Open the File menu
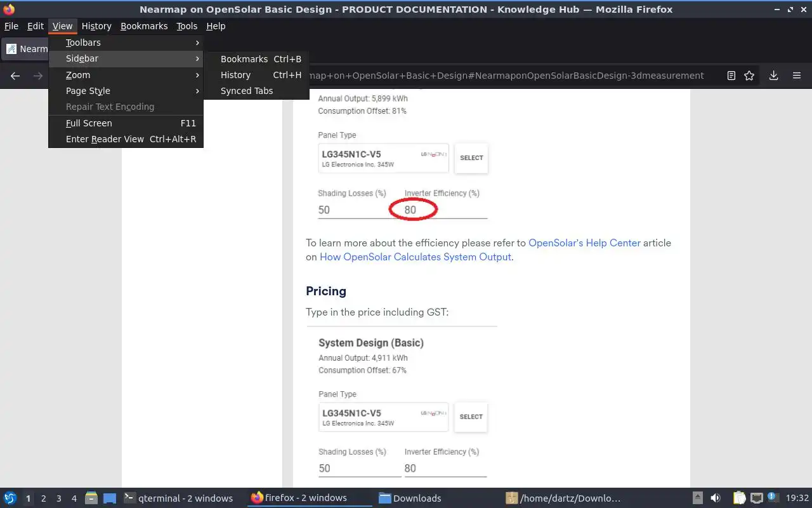Image resolution: width=812 pixels, height=508 pixels. [x=11, y=26]
